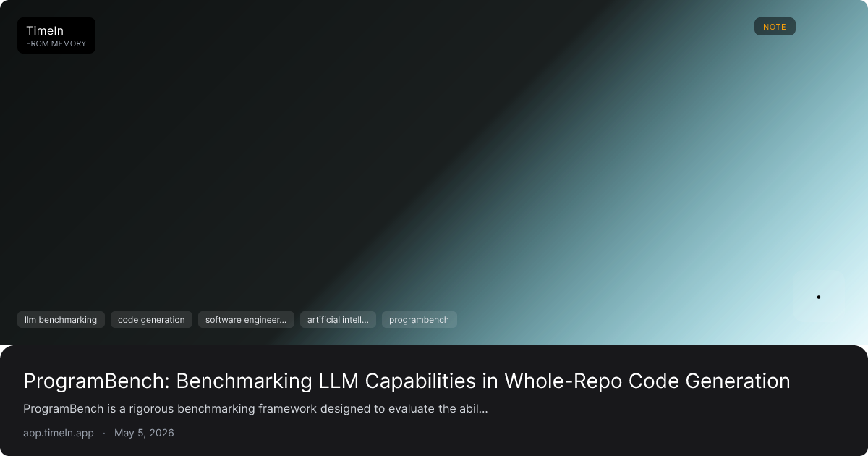
Task: Click the ProgramBench description excerpt
Action: tap(255, 408)
